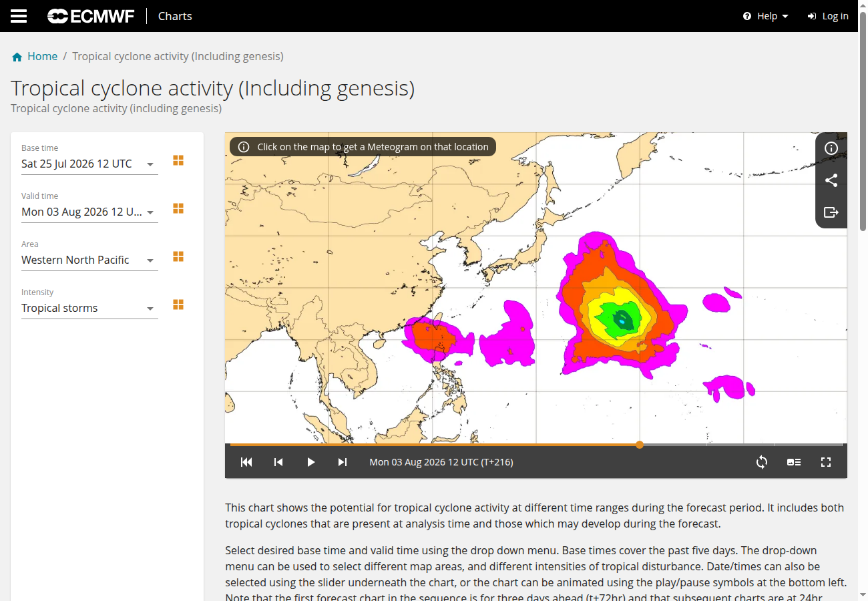Toggle the chart legend display icon

coord(794,462)
